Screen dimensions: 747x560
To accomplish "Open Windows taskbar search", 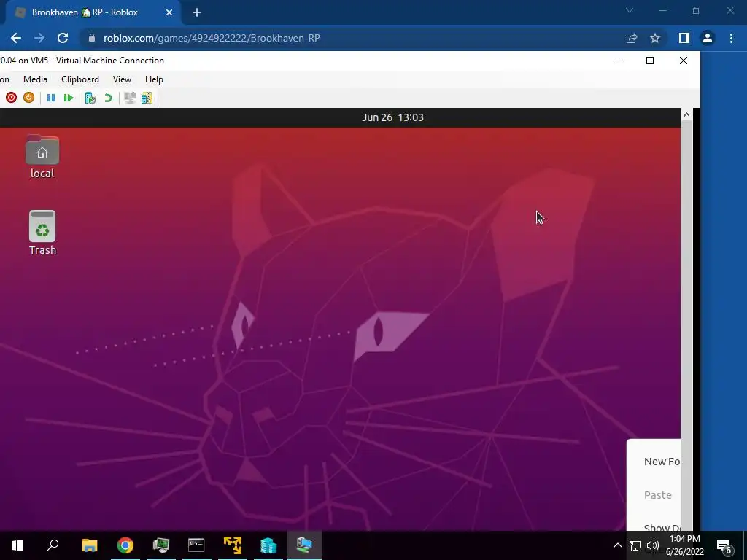I will pos(53,545).
